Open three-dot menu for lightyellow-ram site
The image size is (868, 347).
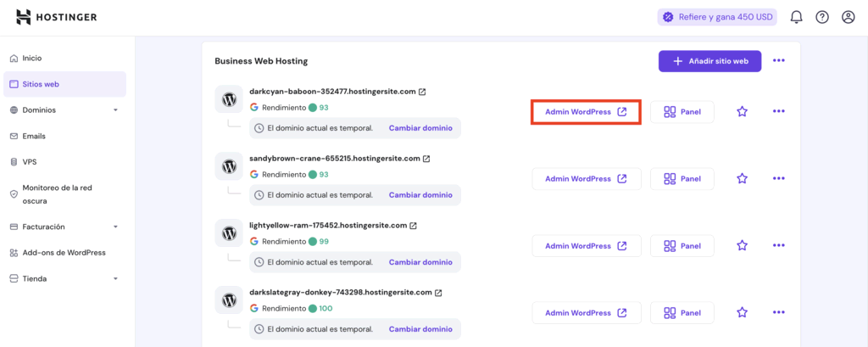click(778, 245)
